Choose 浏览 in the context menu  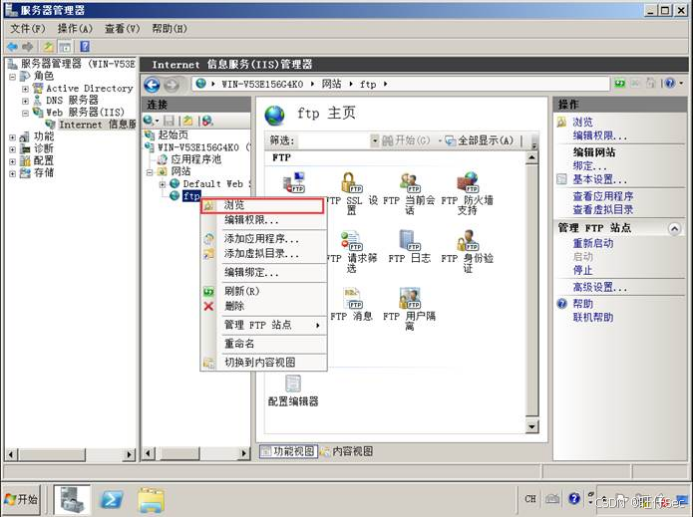[x=263, y=205]
